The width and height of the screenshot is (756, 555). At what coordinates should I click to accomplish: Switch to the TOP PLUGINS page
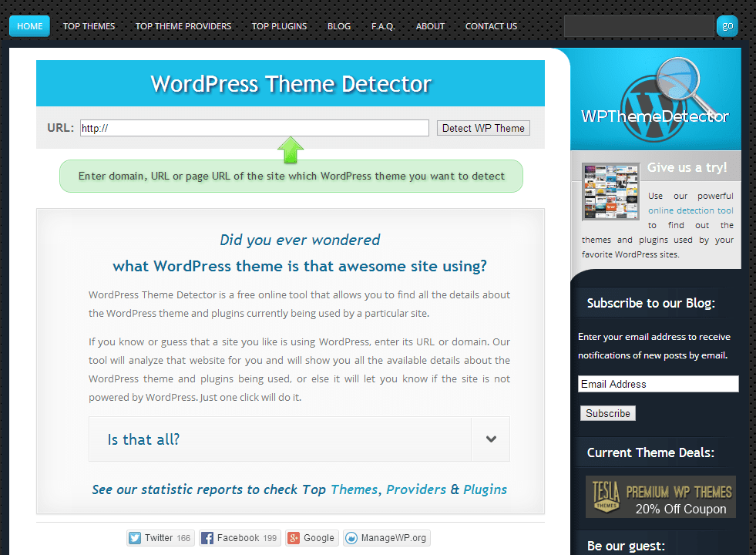click(279, 25)
